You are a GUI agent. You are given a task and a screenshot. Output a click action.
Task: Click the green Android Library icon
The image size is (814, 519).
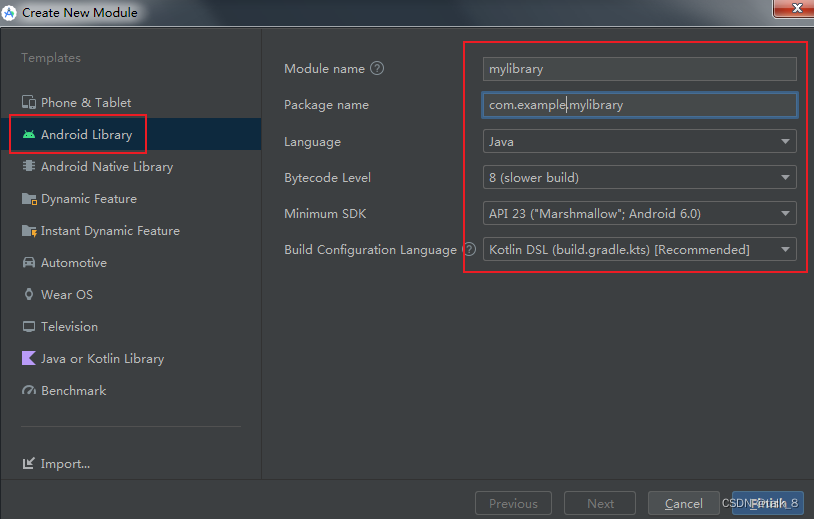(29, 134)
